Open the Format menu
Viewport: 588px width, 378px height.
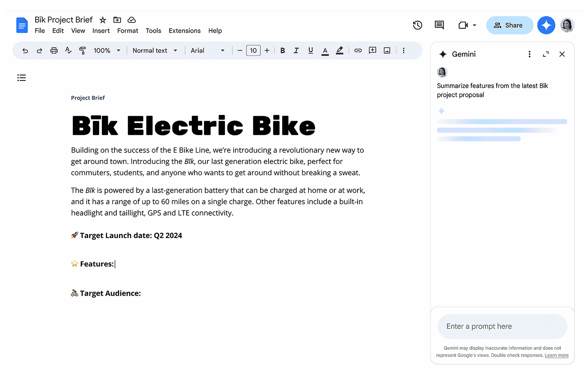(x=128, y=31)
